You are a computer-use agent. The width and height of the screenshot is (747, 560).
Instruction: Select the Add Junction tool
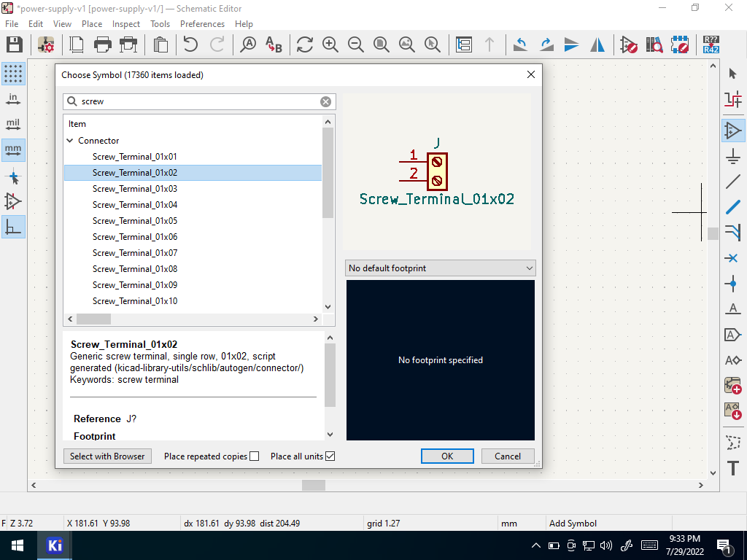(732, 284)
